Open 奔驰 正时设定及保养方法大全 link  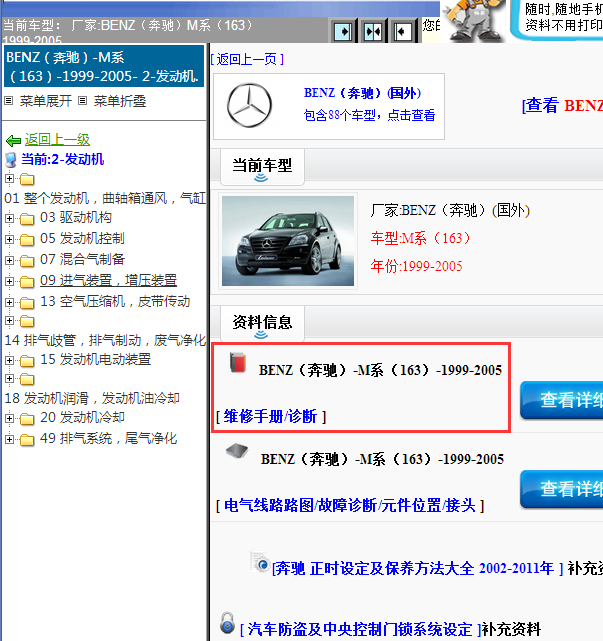418,569
